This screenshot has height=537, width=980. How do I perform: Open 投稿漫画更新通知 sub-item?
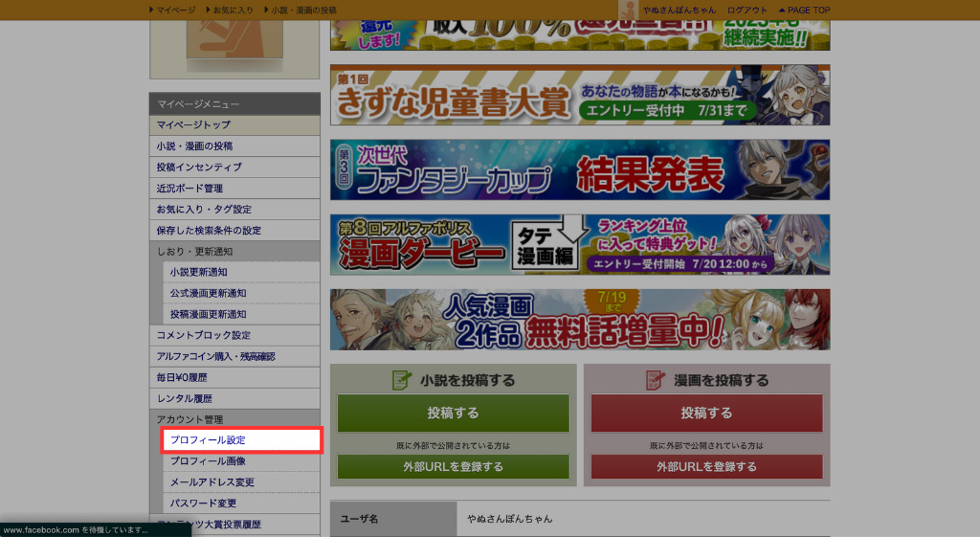241,315
